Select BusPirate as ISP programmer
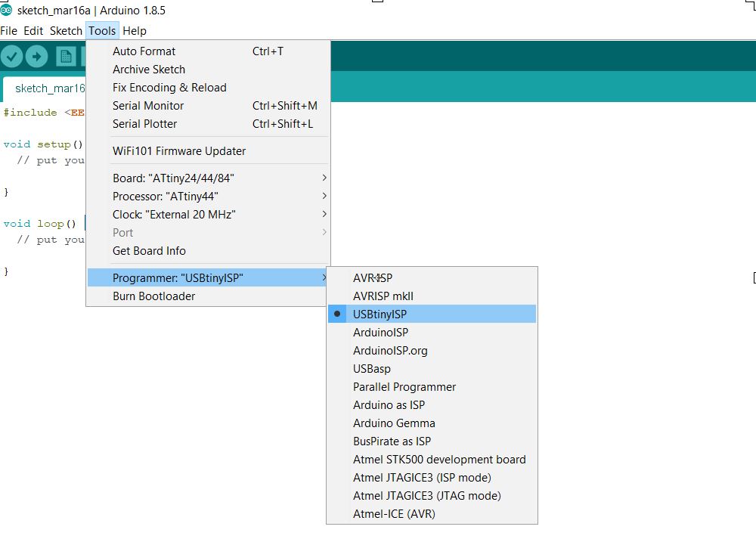The image size is (756, 539). click(432, 441)
